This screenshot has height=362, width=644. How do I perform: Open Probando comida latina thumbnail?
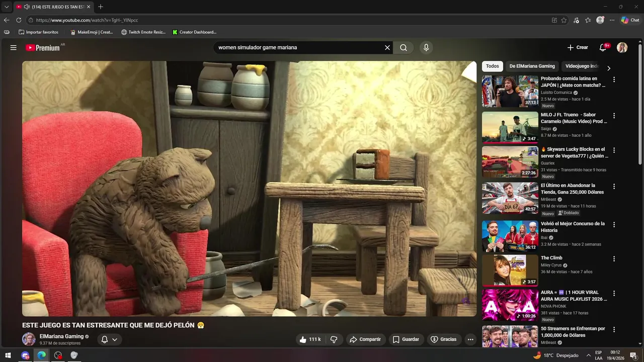[510, 92]
